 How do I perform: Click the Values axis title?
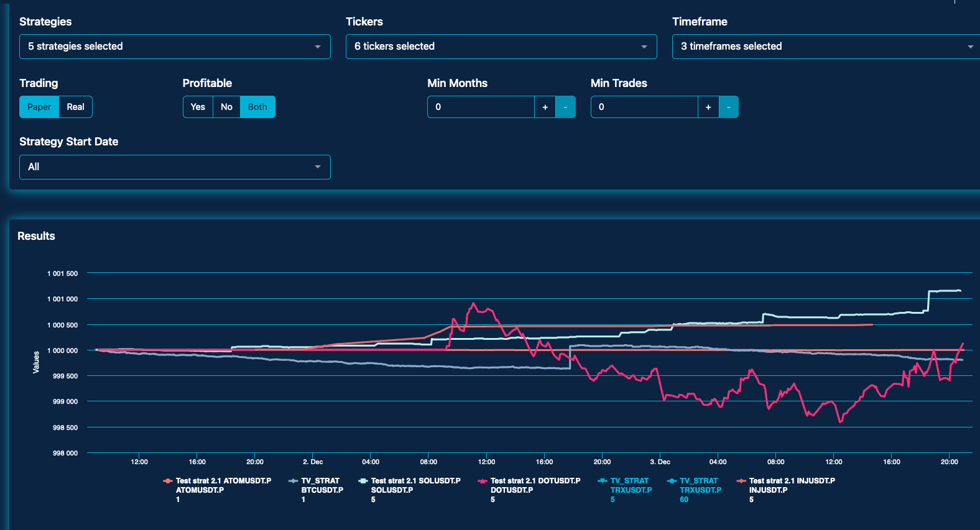point(36,362)
